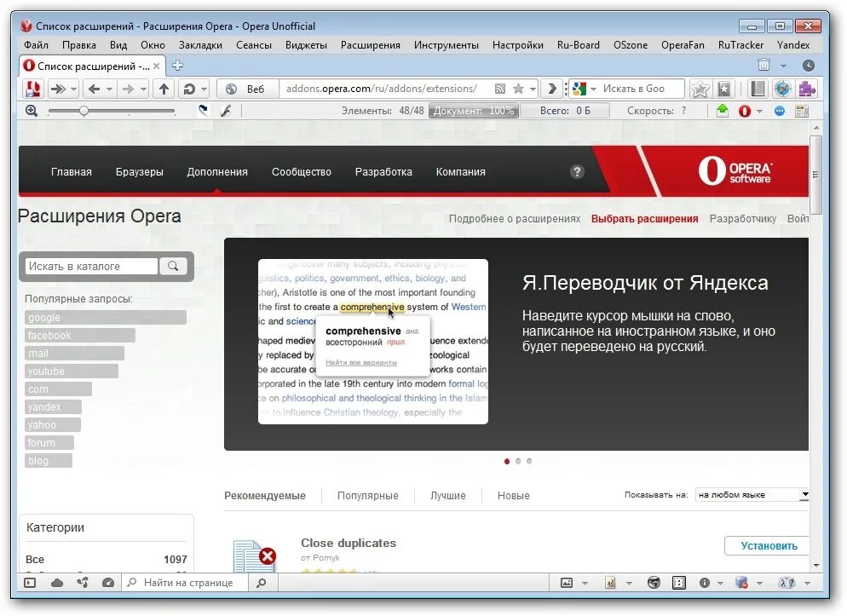Toggle ad blocking icon in status bar

(x=611, y=583)
